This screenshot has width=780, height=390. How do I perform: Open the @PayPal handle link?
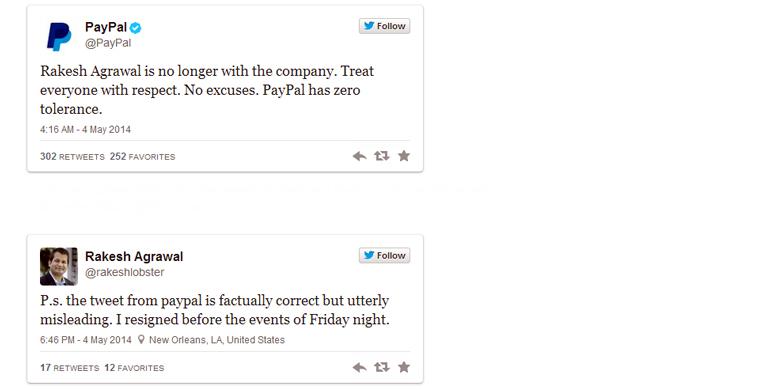click(108, 43)
